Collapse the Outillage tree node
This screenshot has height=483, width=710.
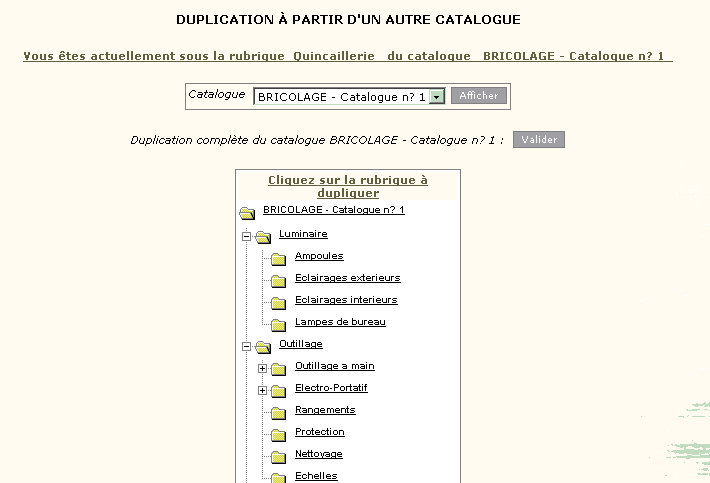(246, 346)
